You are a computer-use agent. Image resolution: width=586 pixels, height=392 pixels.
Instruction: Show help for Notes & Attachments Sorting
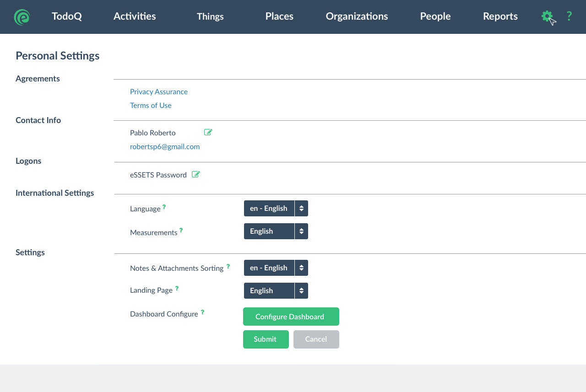coord(228,266)
